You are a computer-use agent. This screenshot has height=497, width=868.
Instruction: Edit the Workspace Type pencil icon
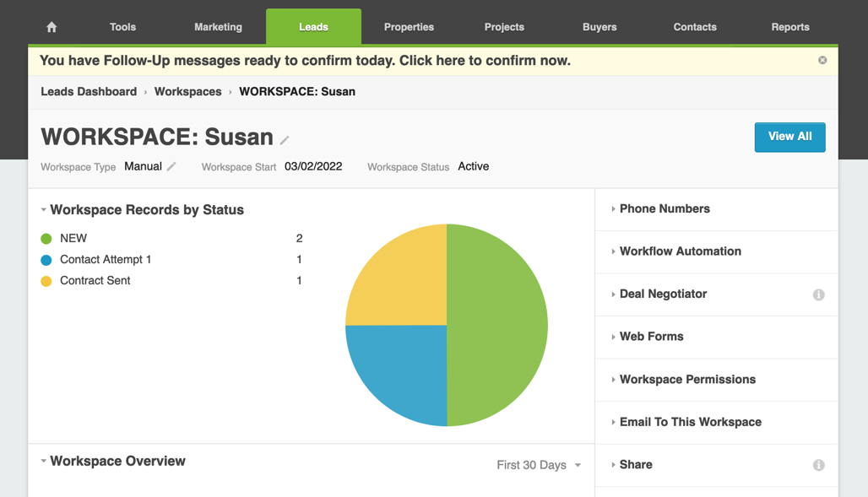click(171, 166)
